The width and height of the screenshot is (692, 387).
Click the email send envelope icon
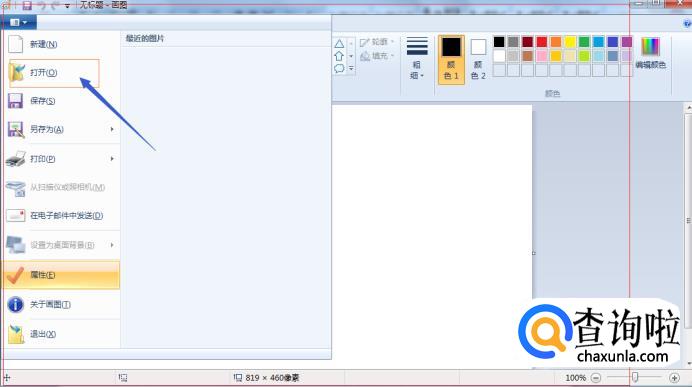tap(15, 215)
